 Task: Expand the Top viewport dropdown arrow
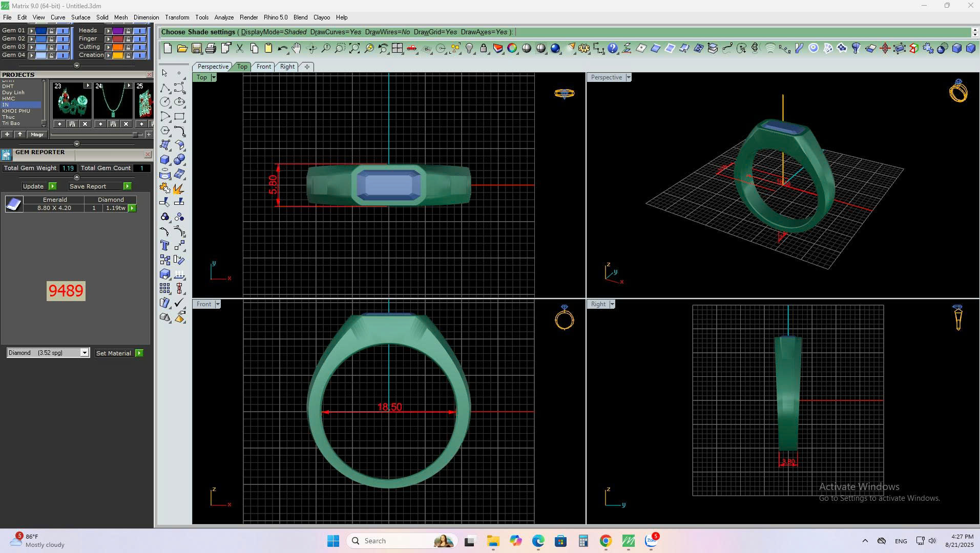click(214, 77)
